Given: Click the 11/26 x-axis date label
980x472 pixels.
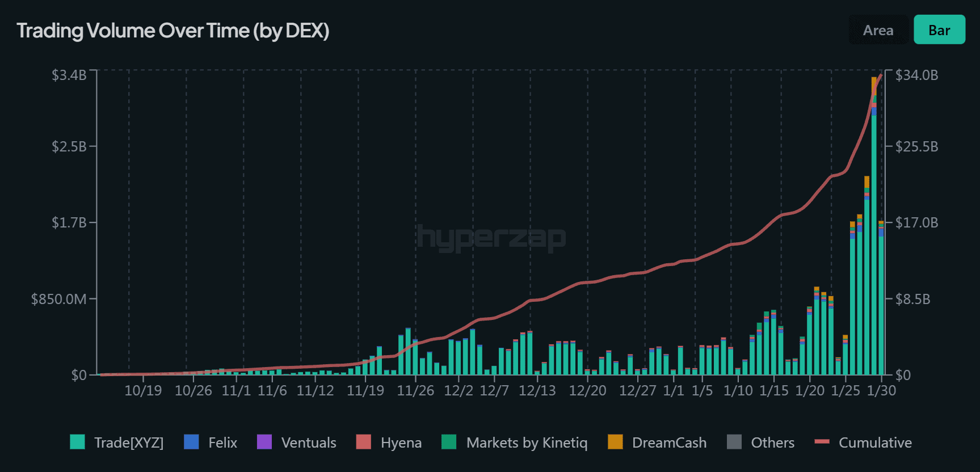Looking at the screenshot, I should (x=415, y=390).
